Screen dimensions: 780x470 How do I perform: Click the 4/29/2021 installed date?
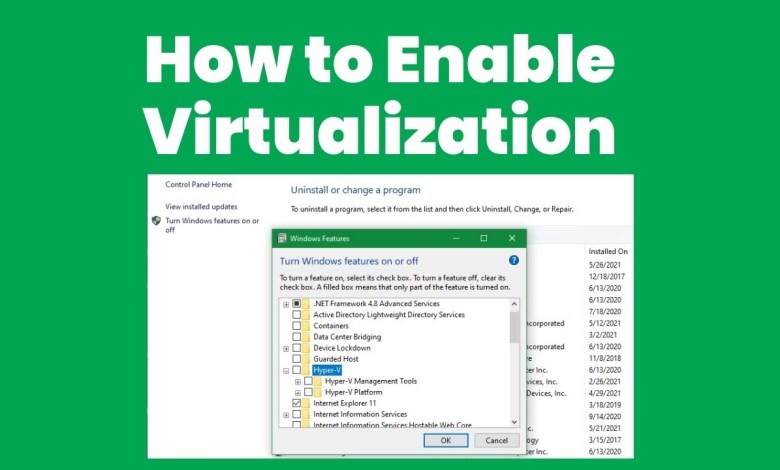click(x=604, y=393)
